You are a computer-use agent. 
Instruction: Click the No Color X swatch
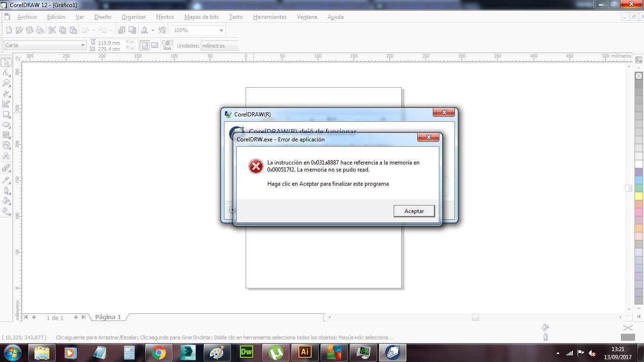pyautogui.click(x=639, y=76)
